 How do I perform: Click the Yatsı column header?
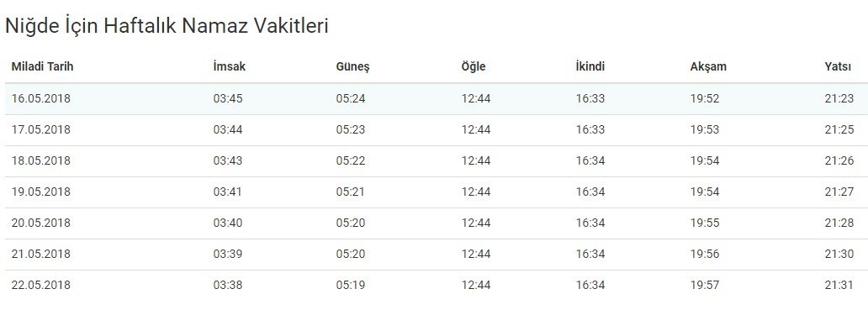[838, 67]
